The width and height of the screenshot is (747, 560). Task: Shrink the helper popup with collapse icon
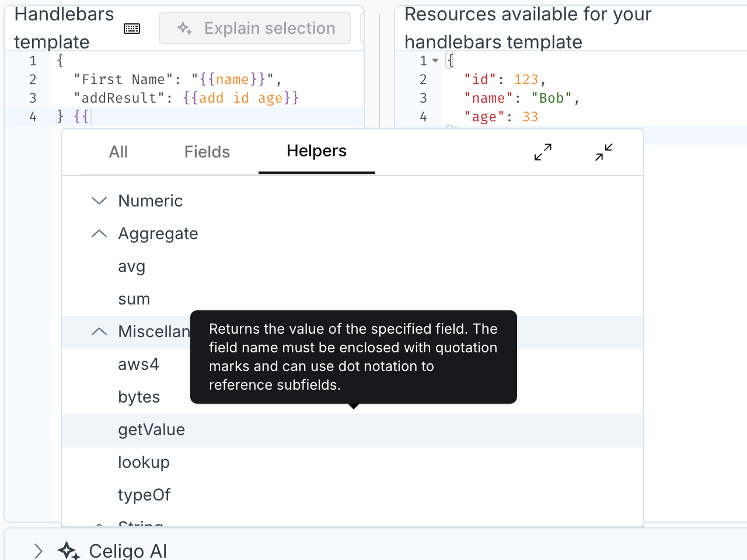click(x=604, y=152)
